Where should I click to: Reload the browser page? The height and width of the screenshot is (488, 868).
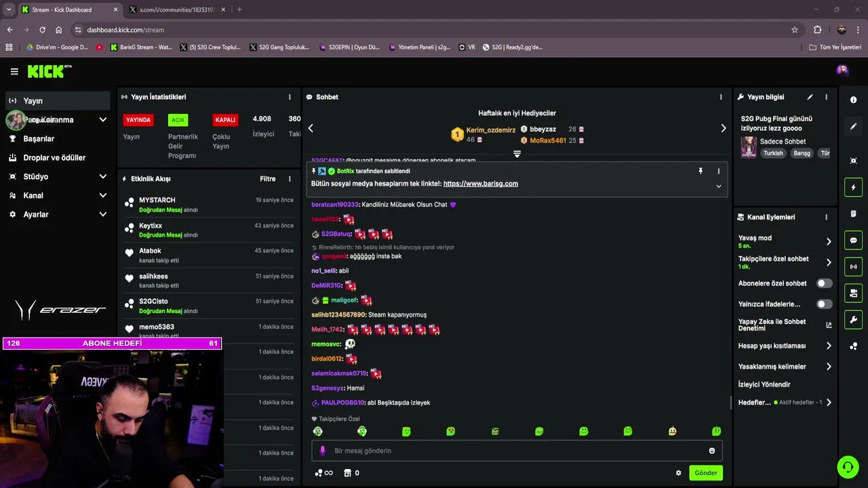point(42,30)
